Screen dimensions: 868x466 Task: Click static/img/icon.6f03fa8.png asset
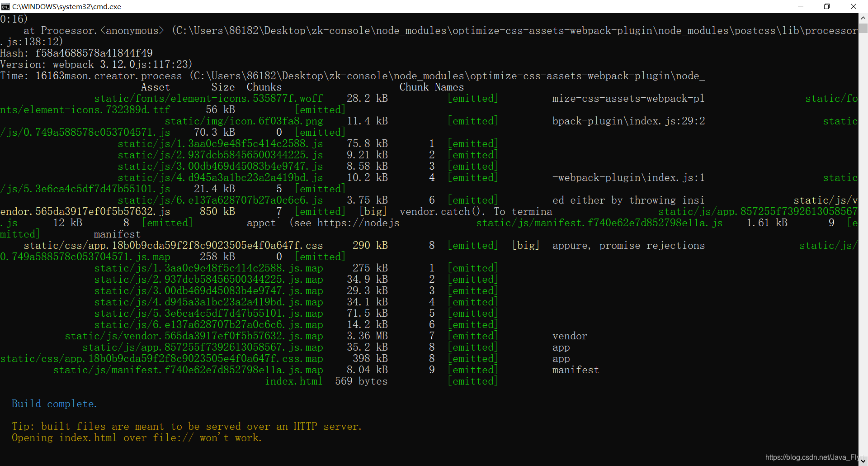244,121
